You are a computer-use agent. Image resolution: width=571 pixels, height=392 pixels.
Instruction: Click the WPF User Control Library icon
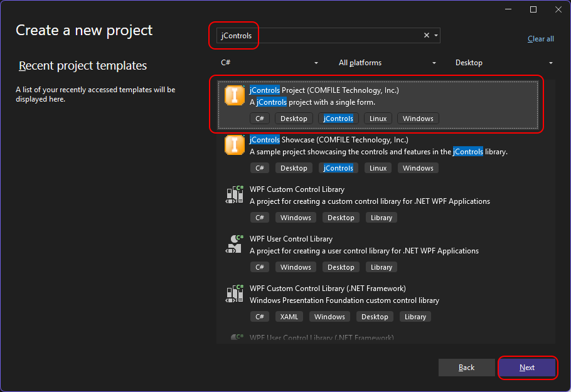coord(234,244)
